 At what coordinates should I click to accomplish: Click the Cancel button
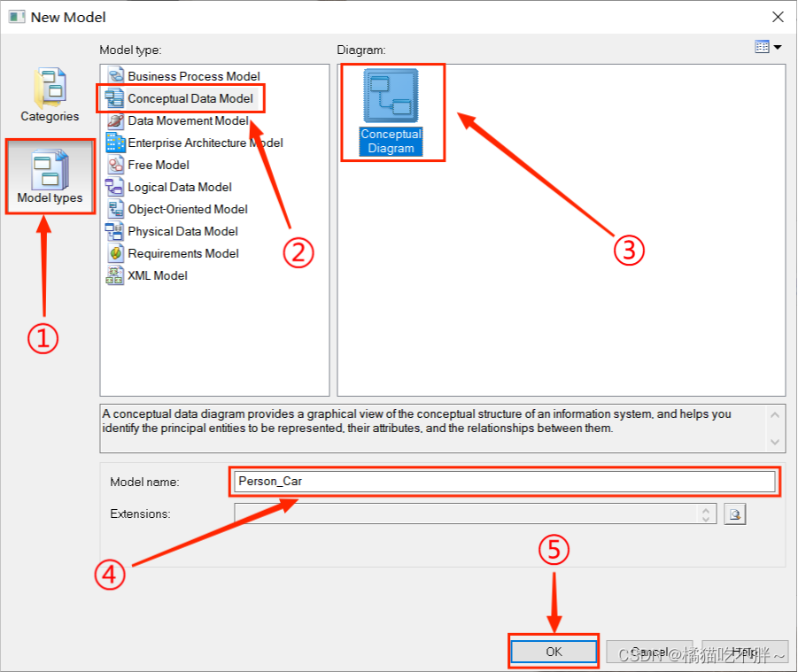(x=649, y=652)
